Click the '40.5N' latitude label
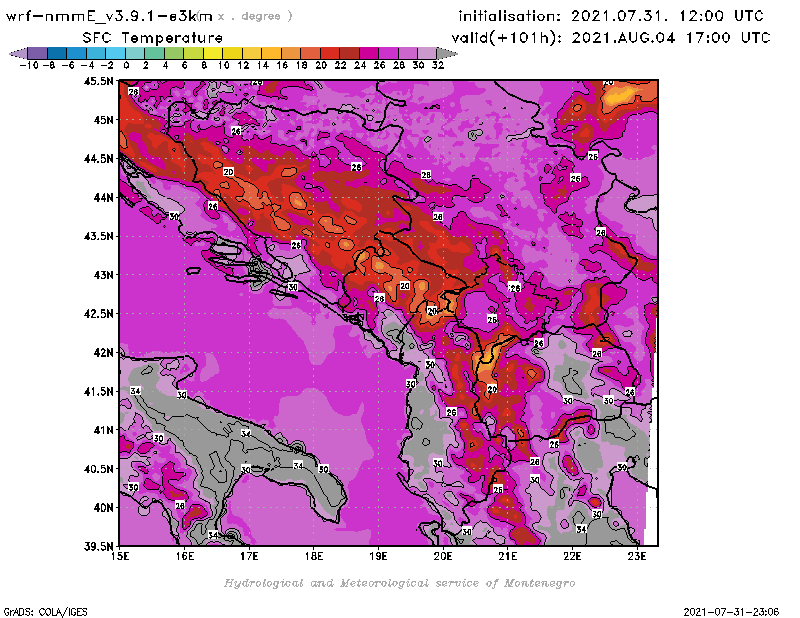 [x=98, y=469]
